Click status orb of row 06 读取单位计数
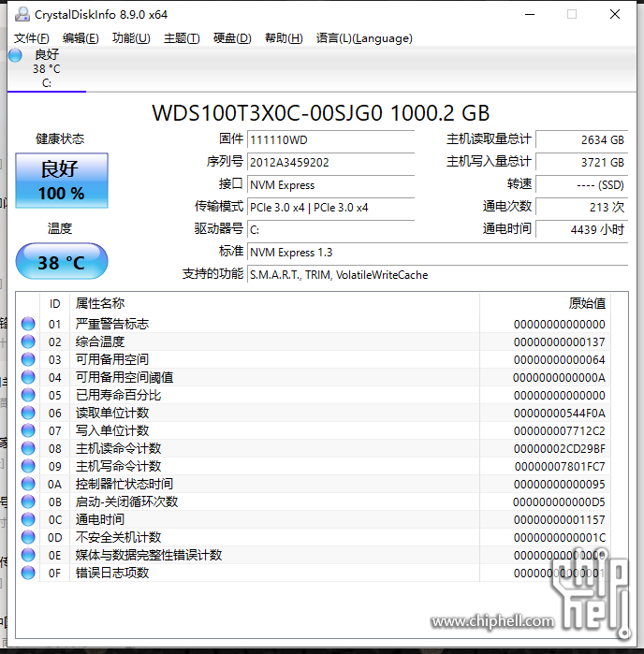644x654 pixels. pyautogui.click(x=28, y=413)
